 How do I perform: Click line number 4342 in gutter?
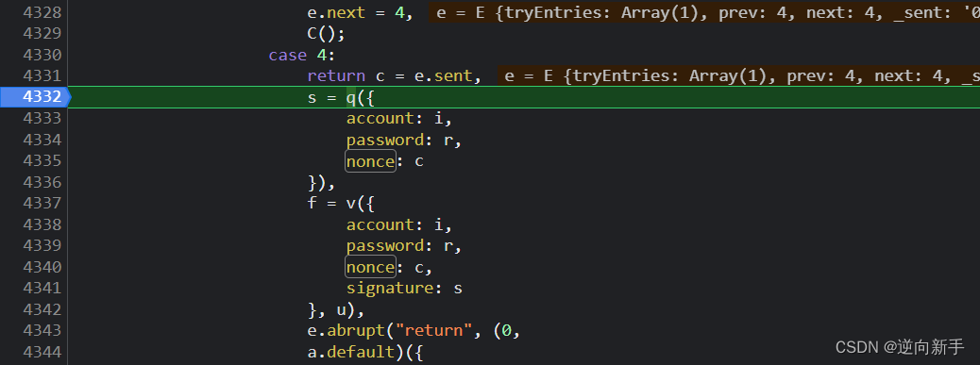[x=42, y=309]
